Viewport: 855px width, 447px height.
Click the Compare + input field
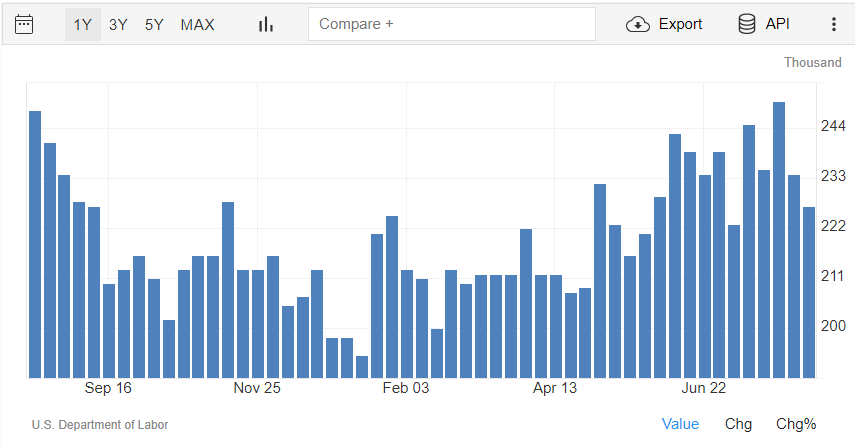pos(451,24)
